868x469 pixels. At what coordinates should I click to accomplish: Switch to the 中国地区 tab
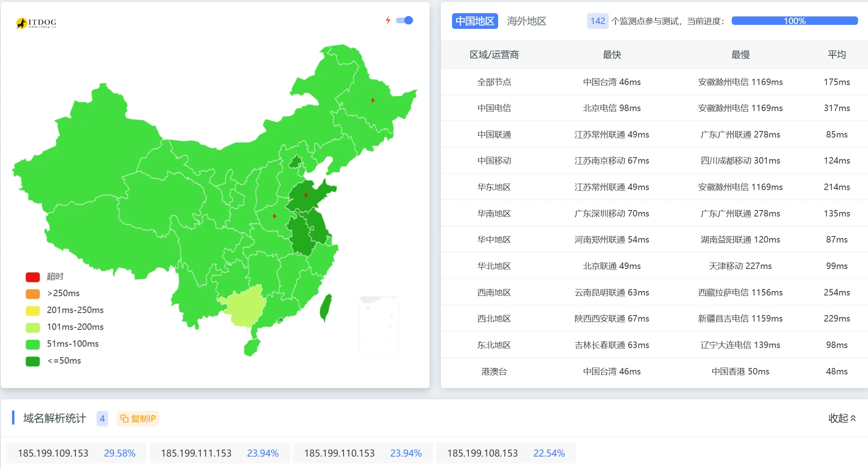[474, 21]
